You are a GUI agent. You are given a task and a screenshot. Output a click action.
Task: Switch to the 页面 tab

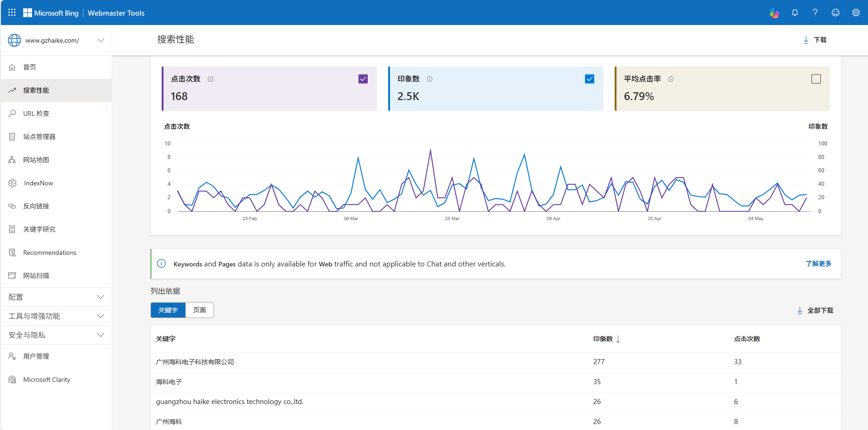tap(200, 310)
